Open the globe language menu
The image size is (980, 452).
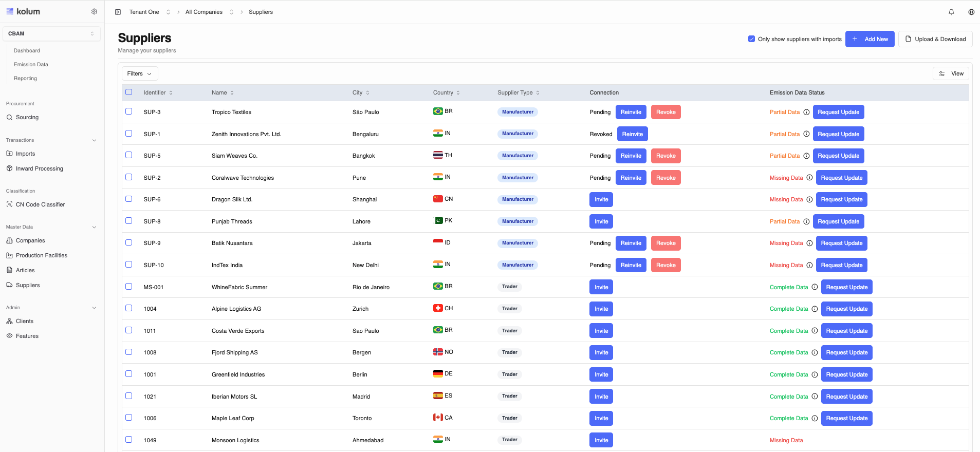[x=971, y=12]
